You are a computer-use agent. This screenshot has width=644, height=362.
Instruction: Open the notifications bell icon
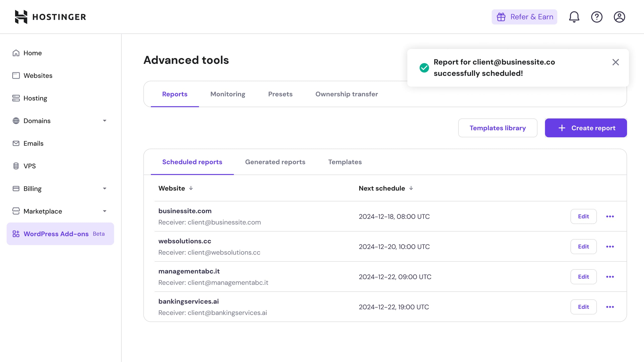pyautogui.click(x=574, y=17)
